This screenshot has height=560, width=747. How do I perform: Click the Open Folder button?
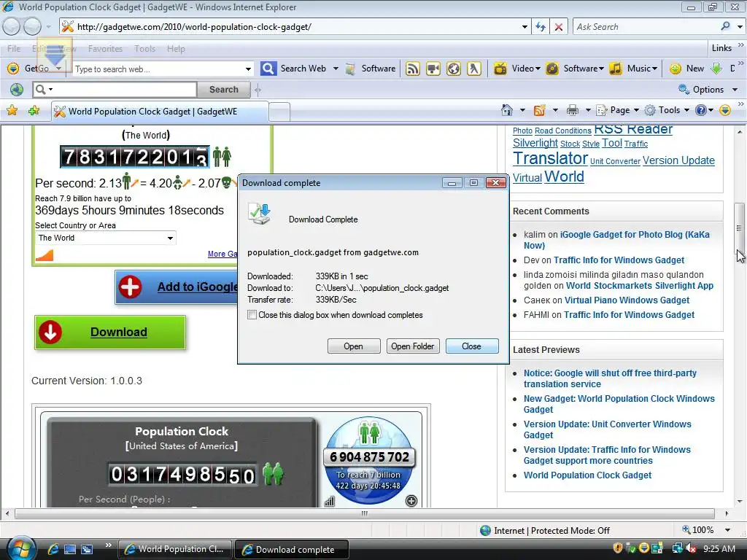coord(413,346)
